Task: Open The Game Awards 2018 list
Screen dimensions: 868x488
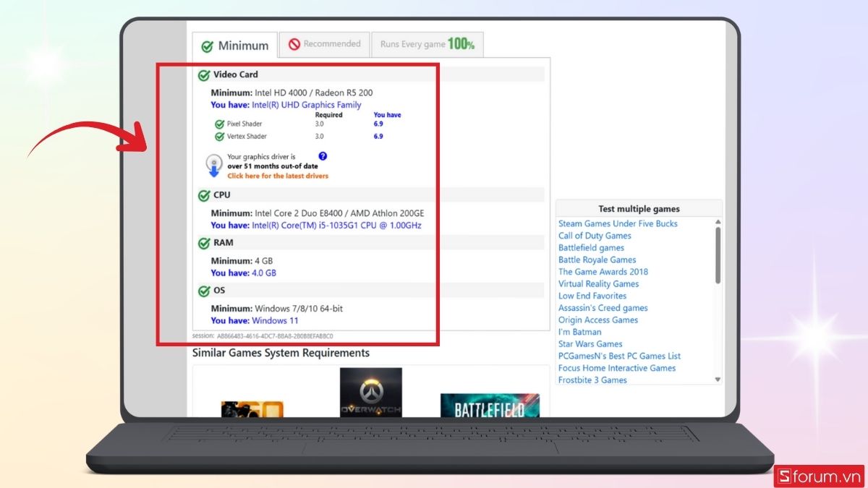Action: [x=603, y=272]
